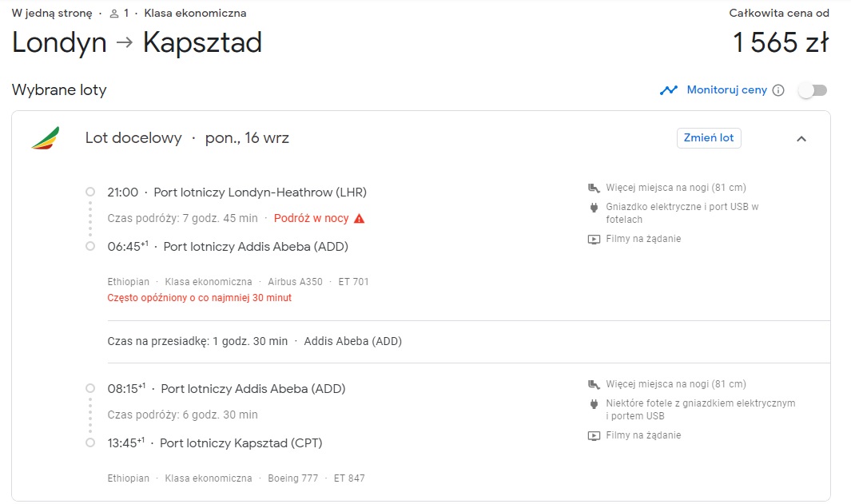Click the Lot docelowy header title
This screenshot has height=504, width=851.
pos(133,138)
